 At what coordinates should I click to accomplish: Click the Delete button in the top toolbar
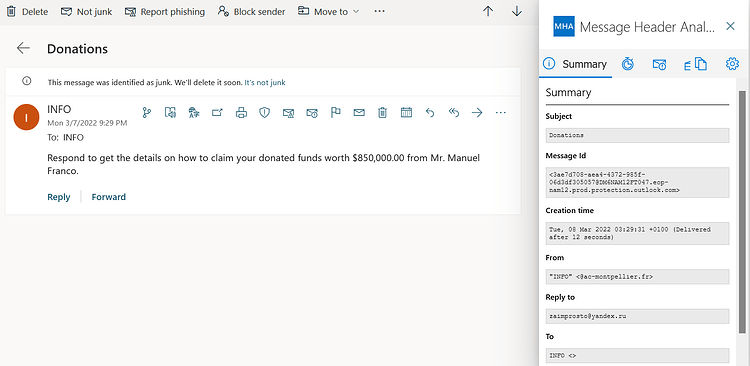27,11
